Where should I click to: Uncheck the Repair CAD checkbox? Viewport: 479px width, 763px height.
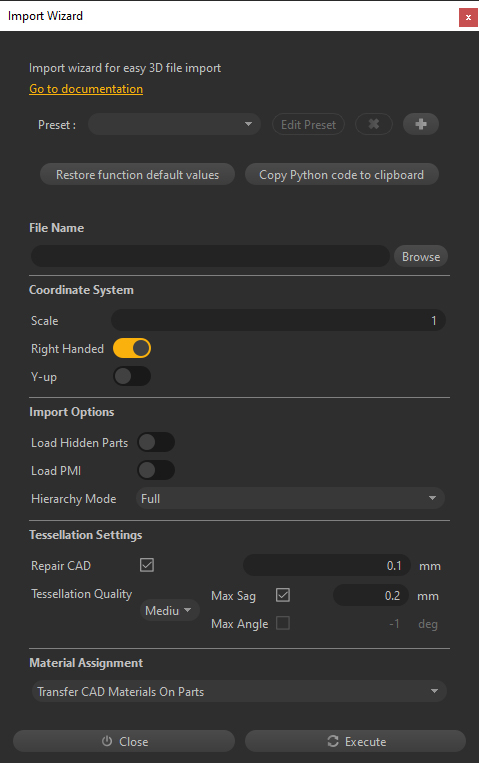tap(147, 565)
